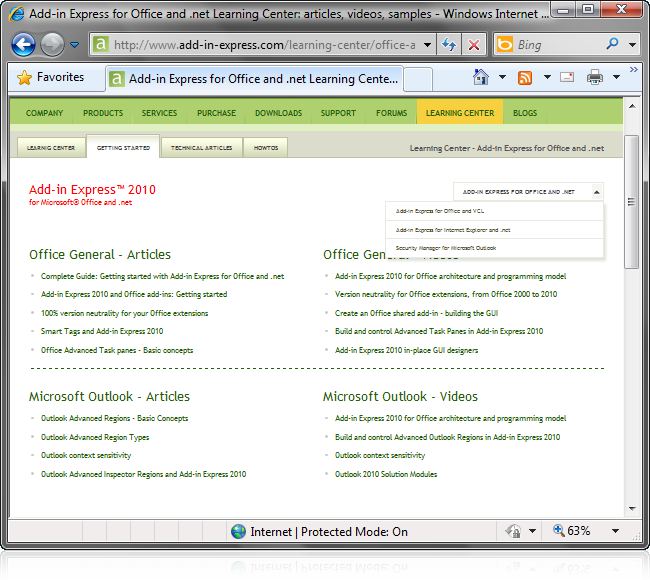Click the Forward navigation arrow
Screen dimensions: 650x580
point(52,44)
